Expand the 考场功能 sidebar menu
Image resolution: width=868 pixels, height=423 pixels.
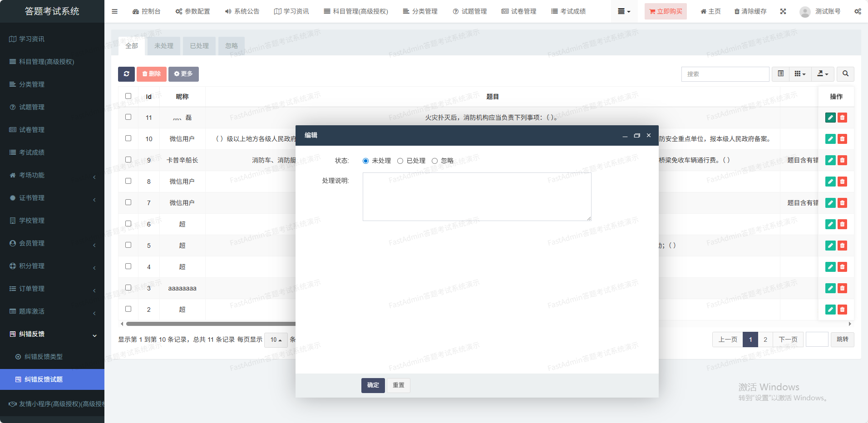point(52,175)
